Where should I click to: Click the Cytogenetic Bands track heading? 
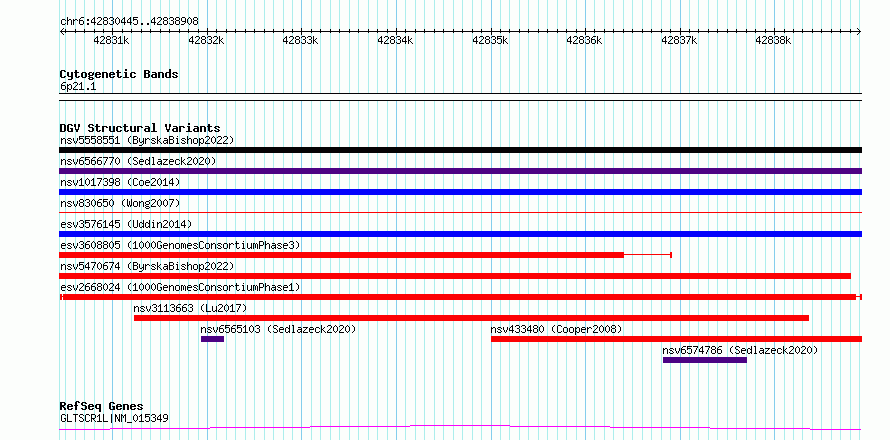pos(119,74)
